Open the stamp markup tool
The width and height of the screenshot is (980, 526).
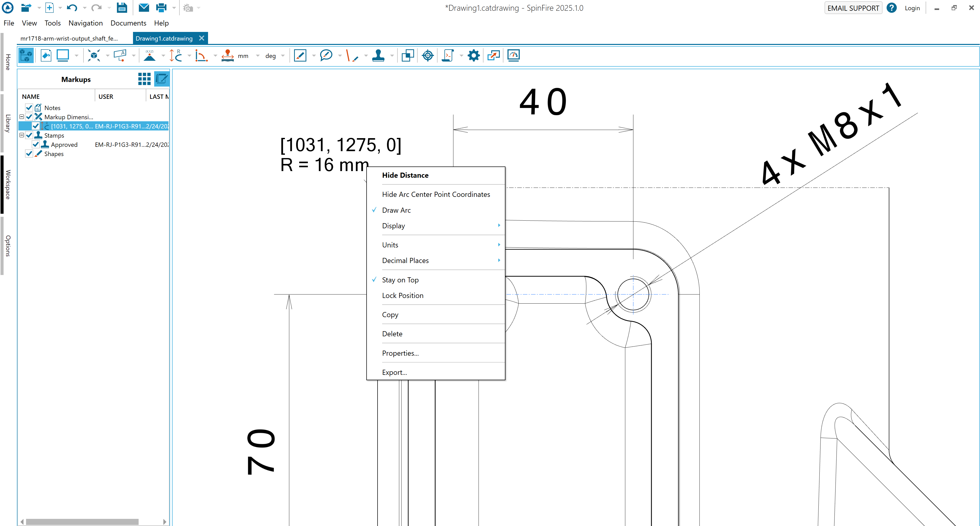click(x=378, y=56)
